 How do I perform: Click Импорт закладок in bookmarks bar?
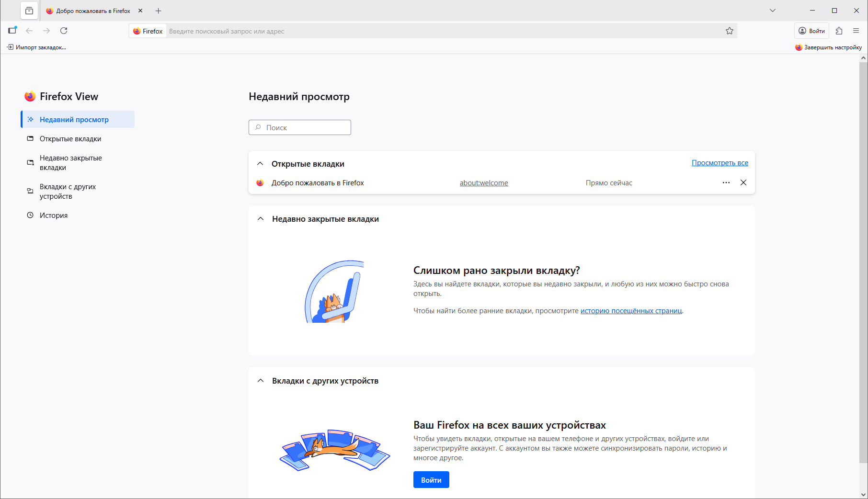point(36,47)
